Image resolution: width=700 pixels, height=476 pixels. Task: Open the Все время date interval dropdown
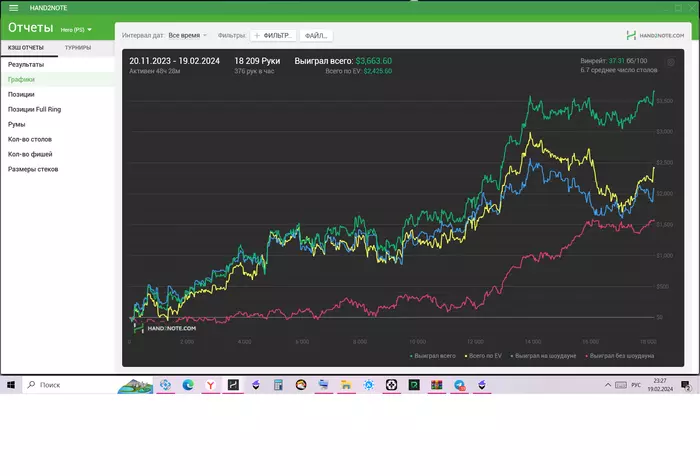(188, 35)
